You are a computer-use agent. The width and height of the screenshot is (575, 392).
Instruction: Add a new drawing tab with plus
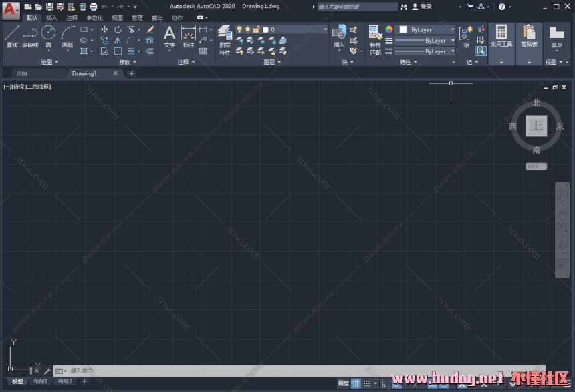(x=131, y=74)
